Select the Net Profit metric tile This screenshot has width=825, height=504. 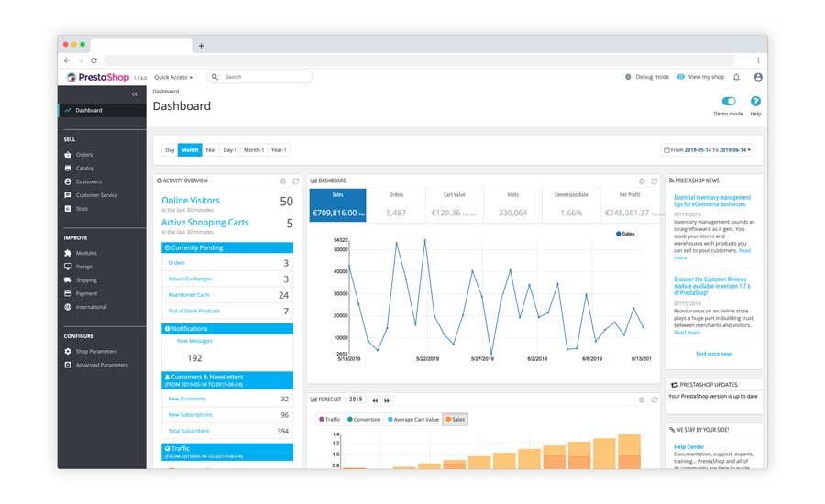click(630, 205)
